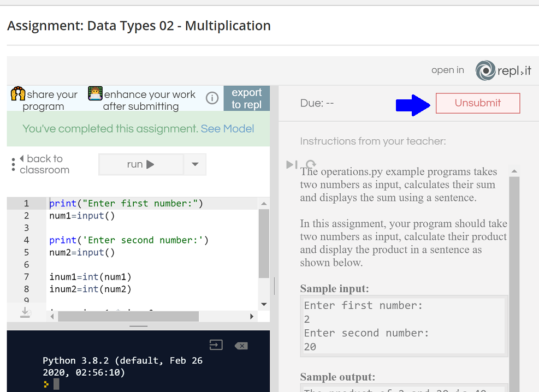The width and height of the screenshot is (539, 392).
Task: Click export to repl button
Action: click(246, 98)
